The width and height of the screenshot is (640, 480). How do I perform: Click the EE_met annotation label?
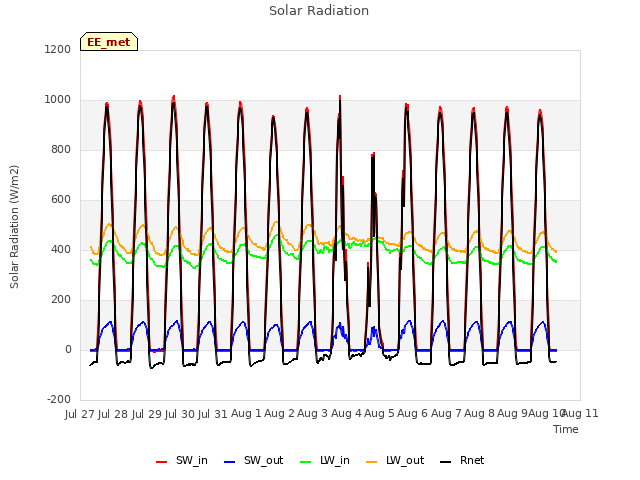(x=109, y=42)
